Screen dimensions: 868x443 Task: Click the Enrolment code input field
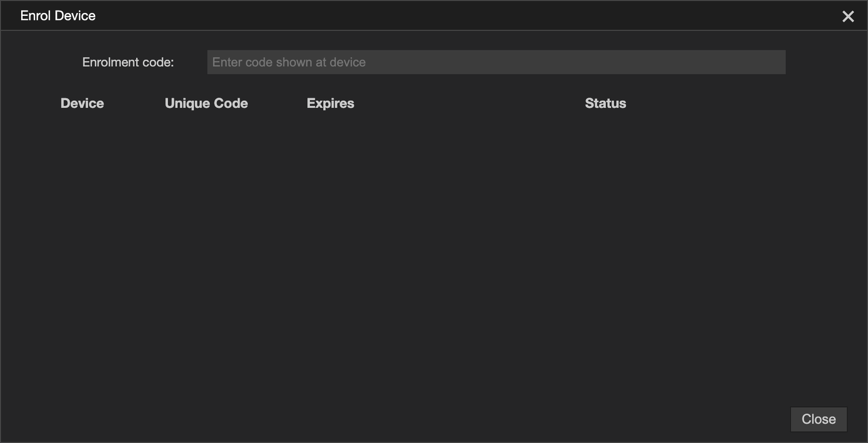point(496,62)
